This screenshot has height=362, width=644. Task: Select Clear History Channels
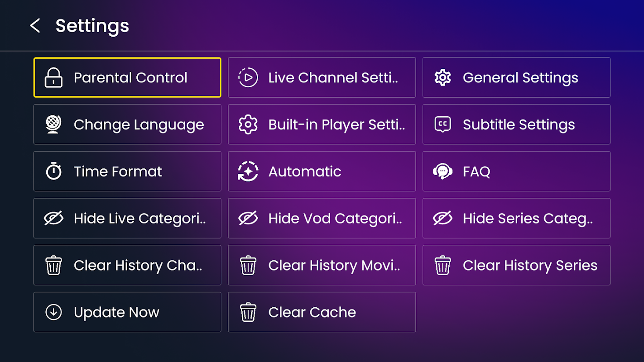(127, 265)
